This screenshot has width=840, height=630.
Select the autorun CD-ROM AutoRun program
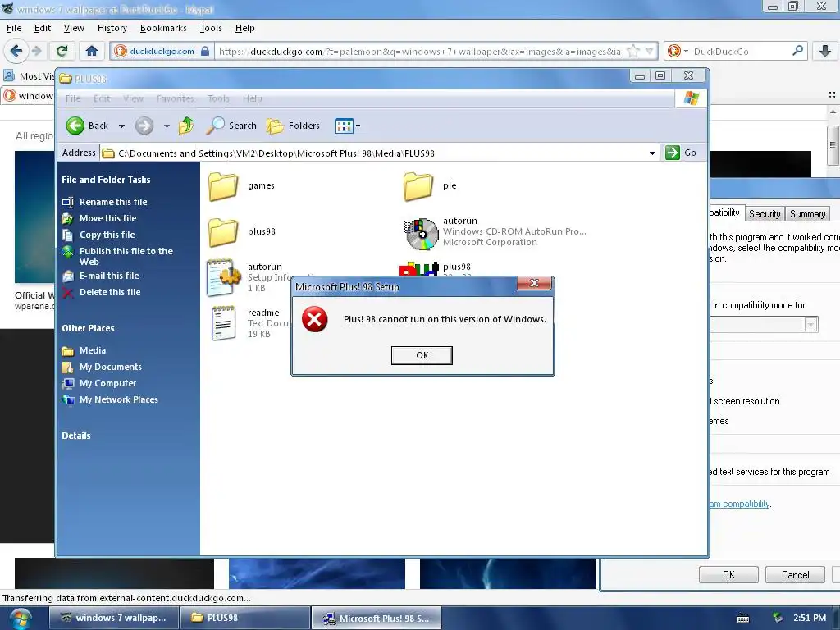[x=495, y=232]
